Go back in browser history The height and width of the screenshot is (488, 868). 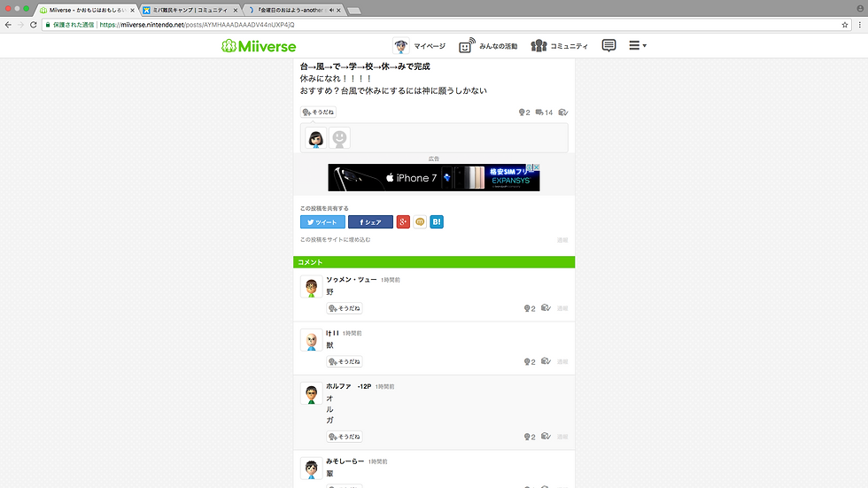click(8, 24)
